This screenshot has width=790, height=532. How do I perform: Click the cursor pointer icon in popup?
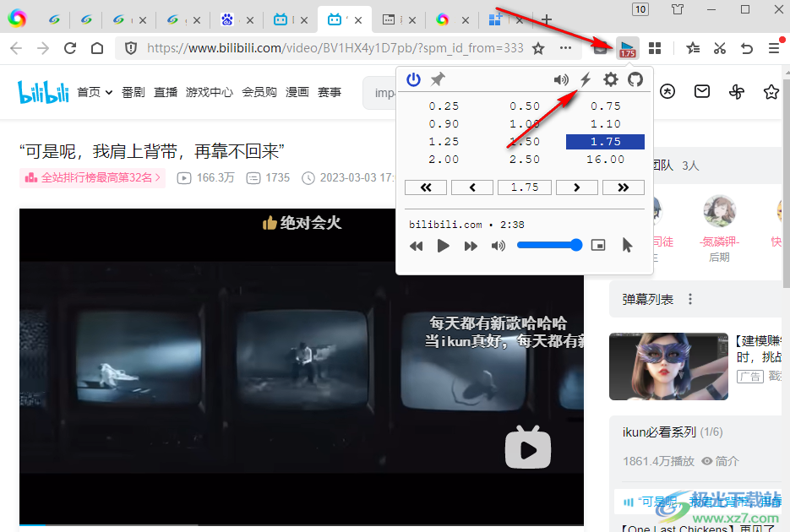tap(627, 246)
